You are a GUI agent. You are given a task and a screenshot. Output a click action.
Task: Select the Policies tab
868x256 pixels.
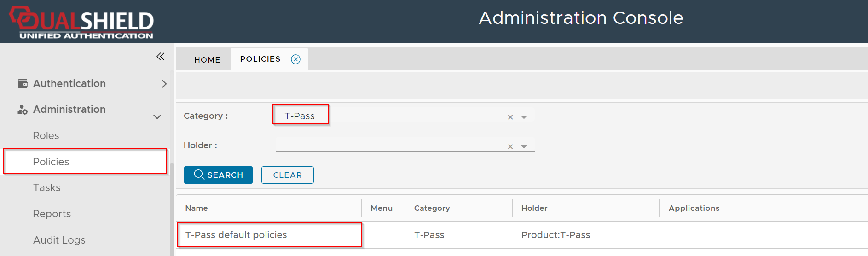(260, 59)
